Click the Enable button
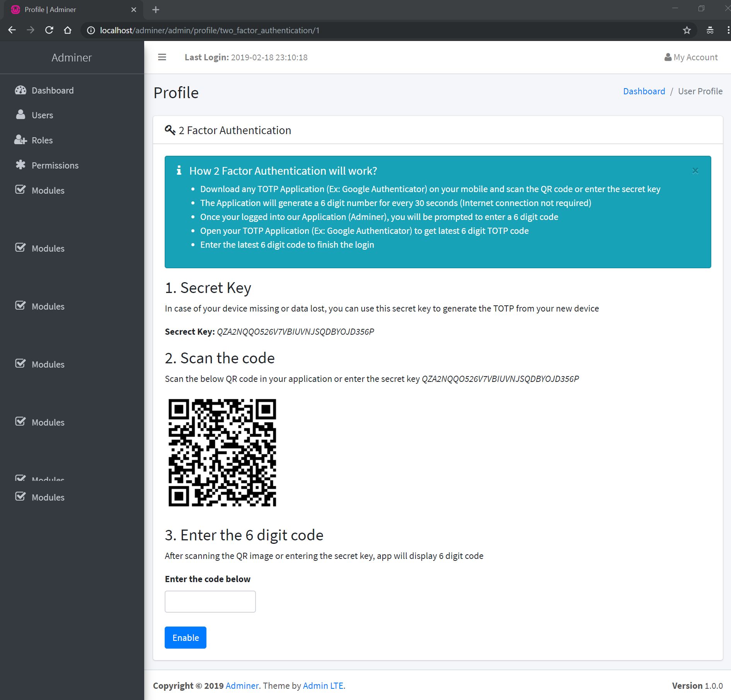This screenshot has width=731, height=700. tap(186, 638)
